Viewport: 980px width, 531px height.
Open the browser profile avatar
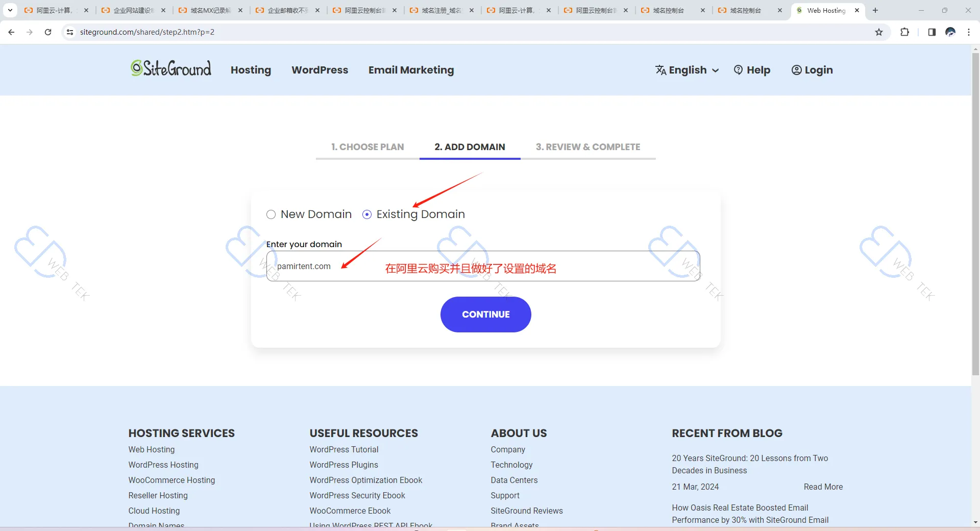pyautogui.click(x=950, y=32)
